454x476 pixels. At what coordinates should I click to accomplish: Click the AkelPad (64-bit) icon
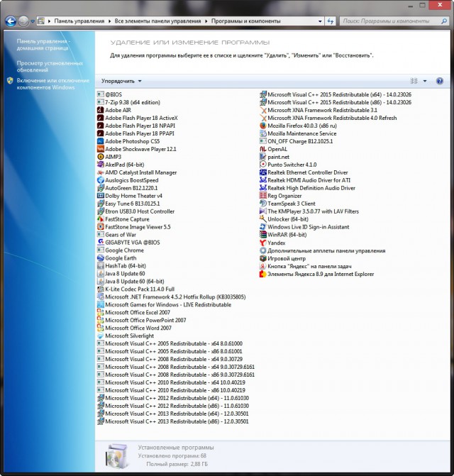(x=101, y=165)
